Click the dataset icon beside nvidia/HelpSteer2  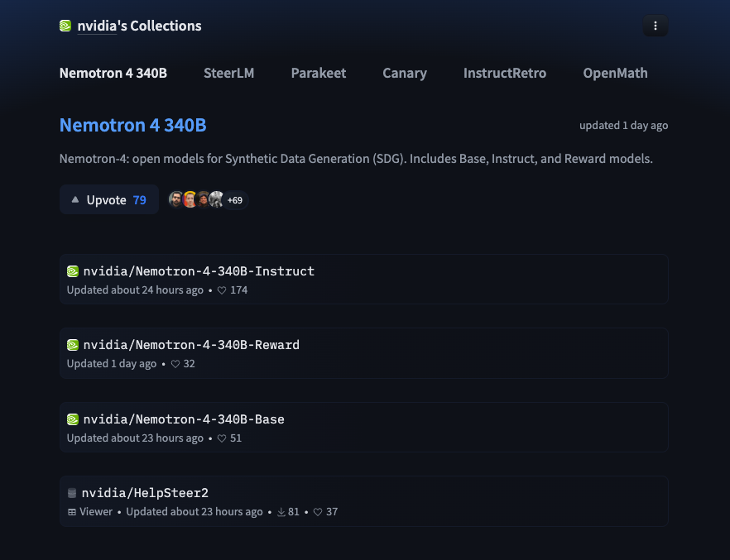pos(72,493)
